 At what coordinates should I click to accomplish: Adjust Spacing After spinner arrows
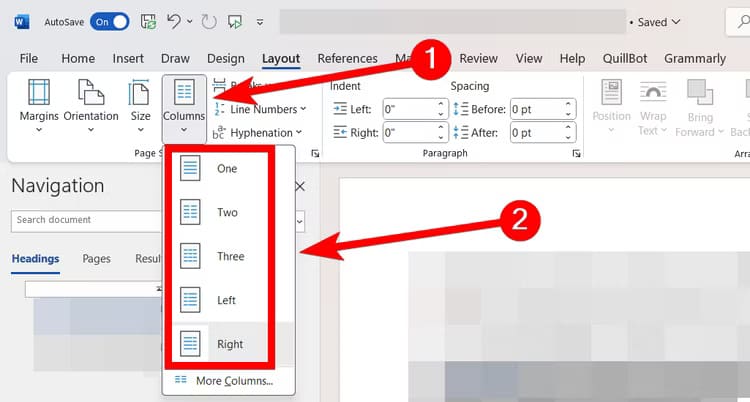point(568,132)
